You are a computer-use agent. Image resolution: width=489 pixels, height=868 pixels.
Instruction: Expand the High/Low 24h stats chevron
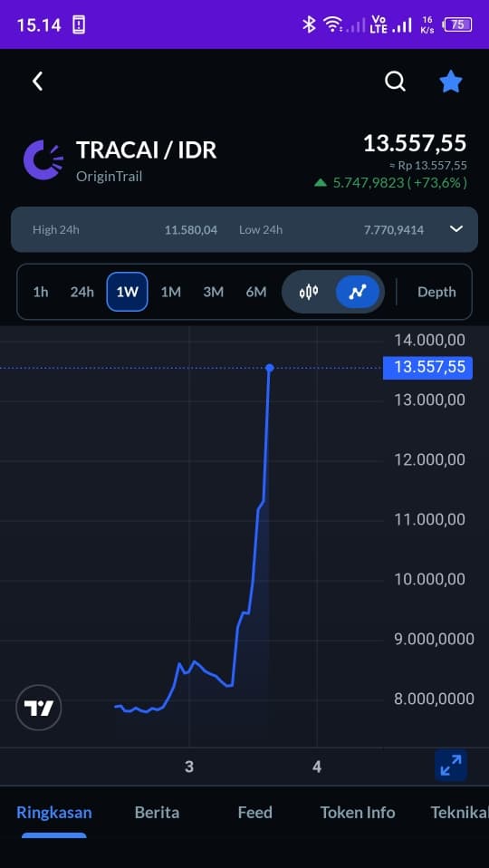tap(455, 229)
